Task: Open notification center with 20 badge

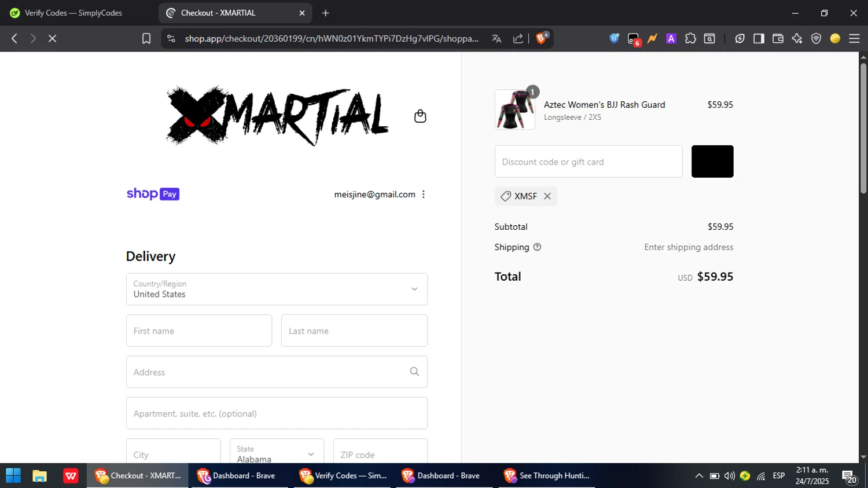Action: click(849, 477)
